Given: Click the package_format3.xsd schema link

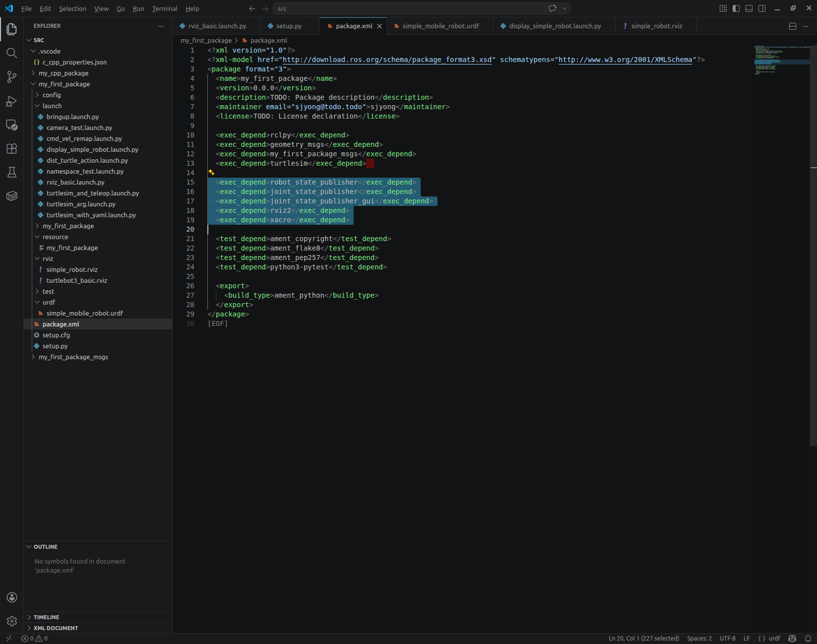Looking at the screenshot, I should [387, 60].
